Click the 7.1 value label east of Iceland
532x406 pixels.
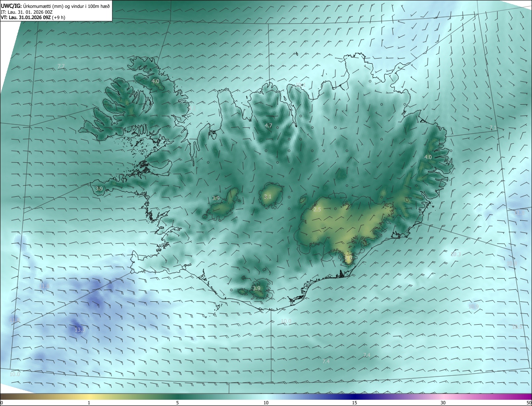coord(493,128)
